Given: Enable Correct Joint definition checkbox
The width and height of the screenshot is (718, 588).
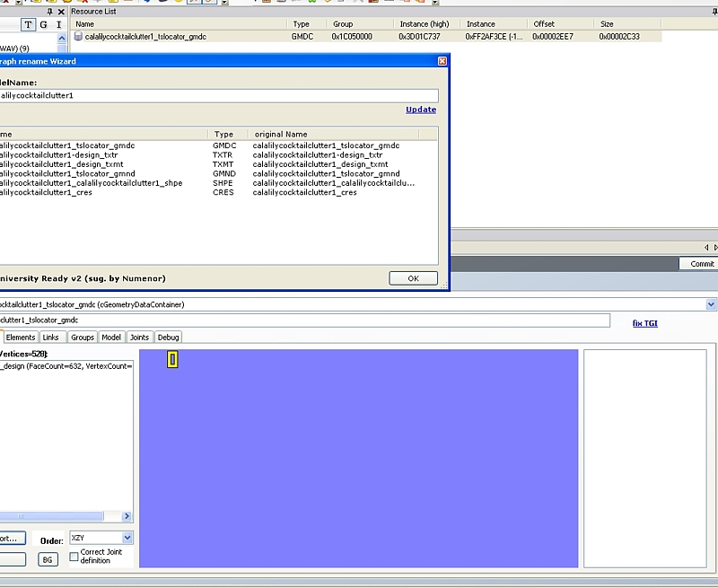Looking at the screenshot, I should click(x=74, y=557).
